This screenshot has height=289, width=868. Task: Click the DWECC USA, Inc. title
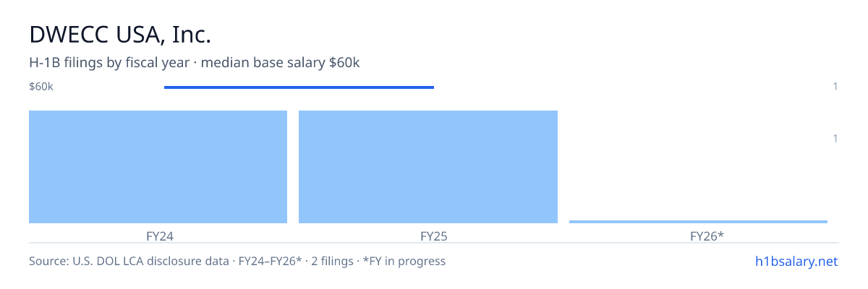click(120, 35)
